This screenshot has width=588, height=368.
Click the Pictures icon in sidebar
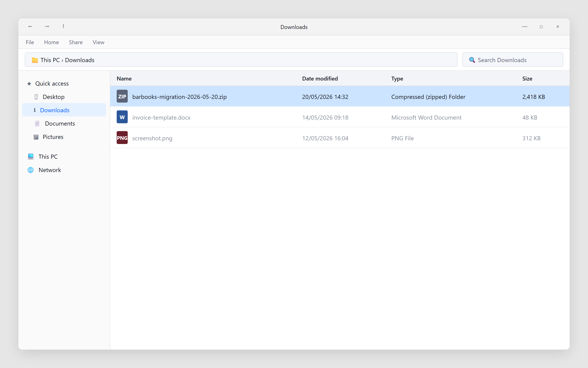coord(36,137)
